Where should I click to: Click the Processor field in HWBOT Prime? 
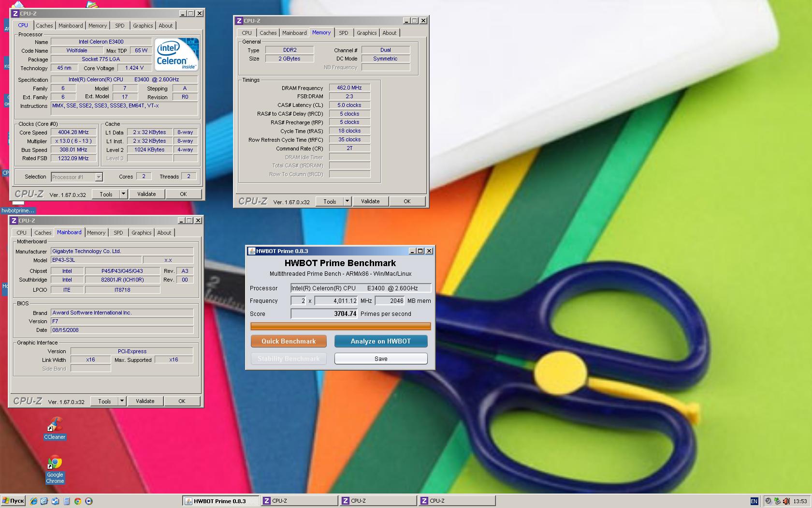(x=361, y=288)
